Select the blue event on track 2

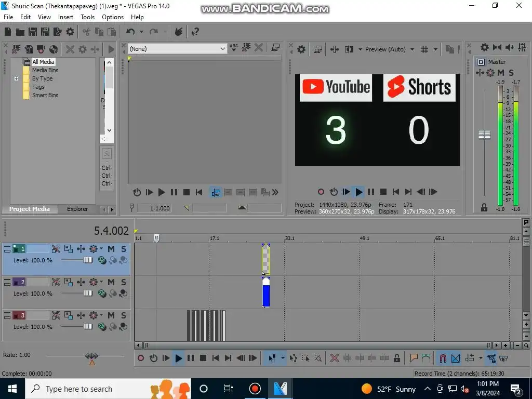pos(266,292)
